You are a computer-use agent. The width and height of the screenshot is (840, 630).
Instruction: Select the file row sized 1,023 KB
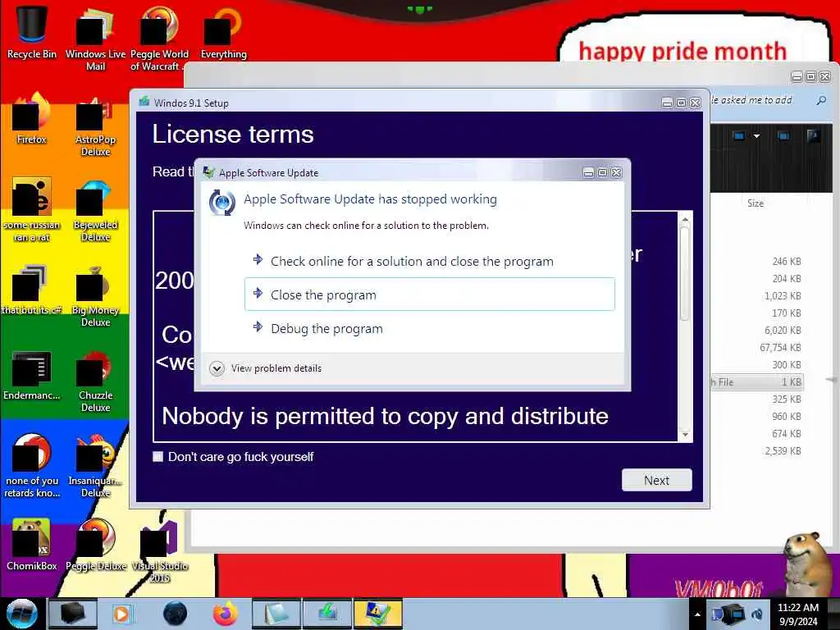pyautogui.click(x=757, y=295)
